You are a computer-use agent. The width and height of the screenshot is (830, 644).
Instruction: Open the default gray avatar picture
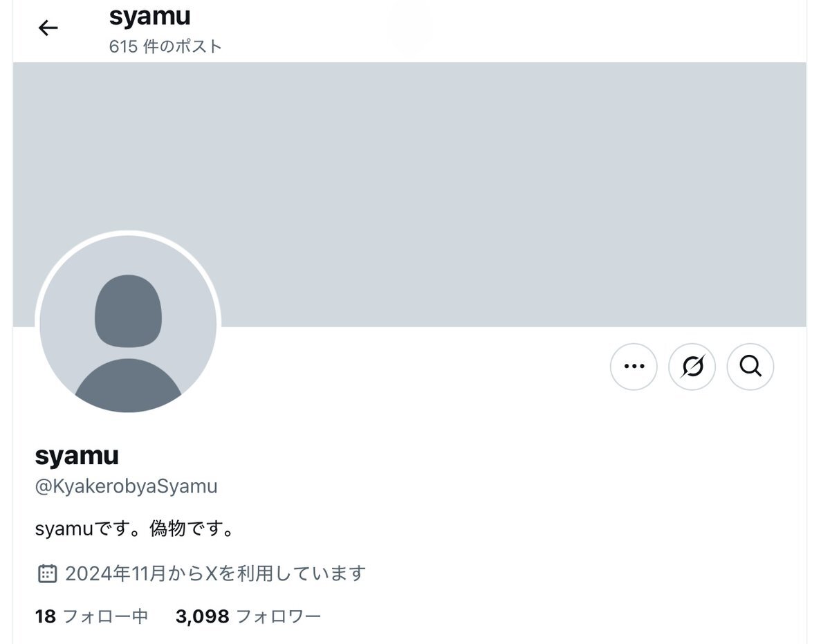tap(128, 324)
